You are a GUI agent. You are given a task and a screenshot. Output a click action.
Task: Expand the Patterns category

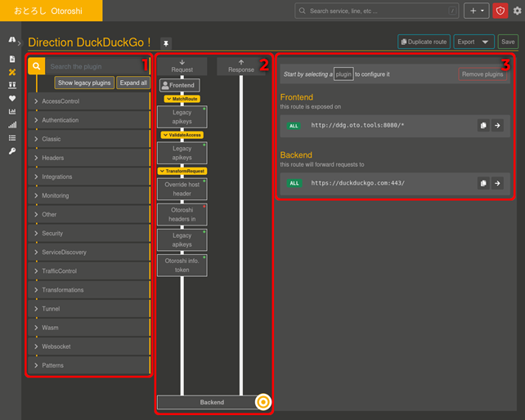(x=89, y=365)
